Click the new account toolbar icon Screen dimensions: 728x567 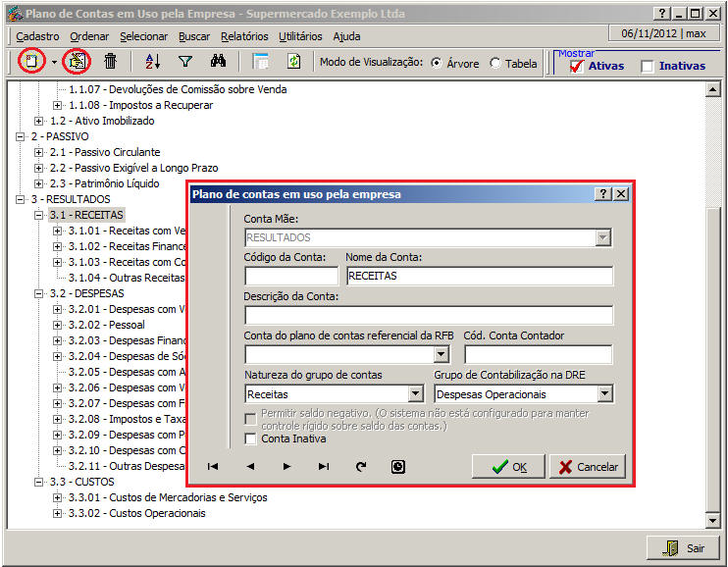31,62
